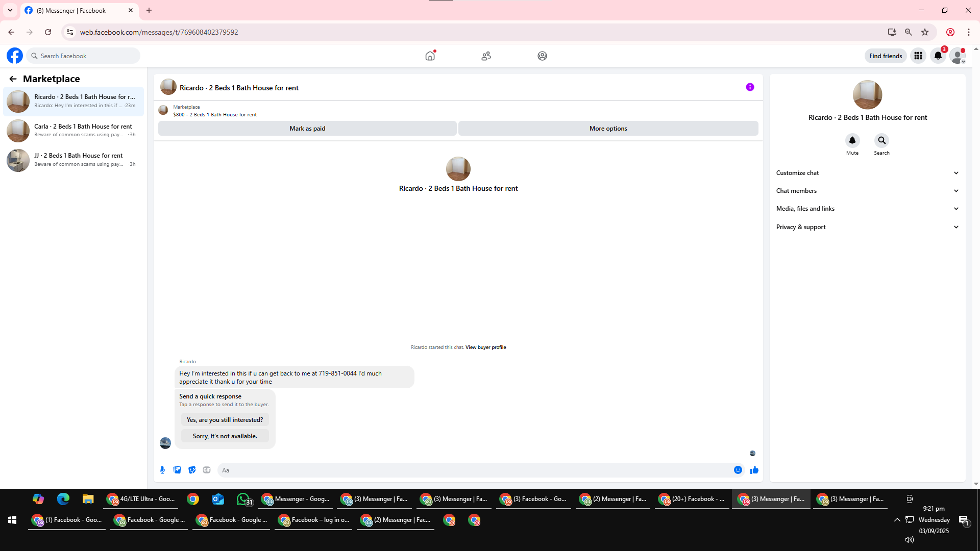The width and height of the screenshot is (980, 551).
Task: Click the browser address bar URL
Action: [159, 32]
